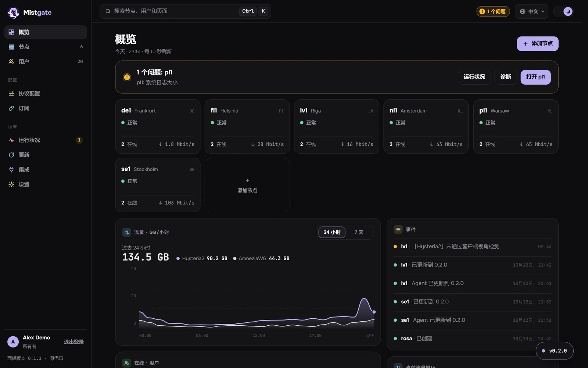Open the 中文 language dropdown
The image size is (588, 368).
click(x=532, y=11)
